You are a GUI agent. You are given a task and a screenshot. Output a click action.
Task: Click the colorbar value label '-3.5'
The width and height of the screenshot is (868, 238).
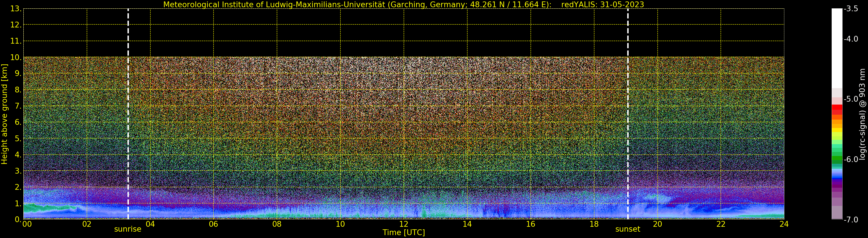point(851,9)
